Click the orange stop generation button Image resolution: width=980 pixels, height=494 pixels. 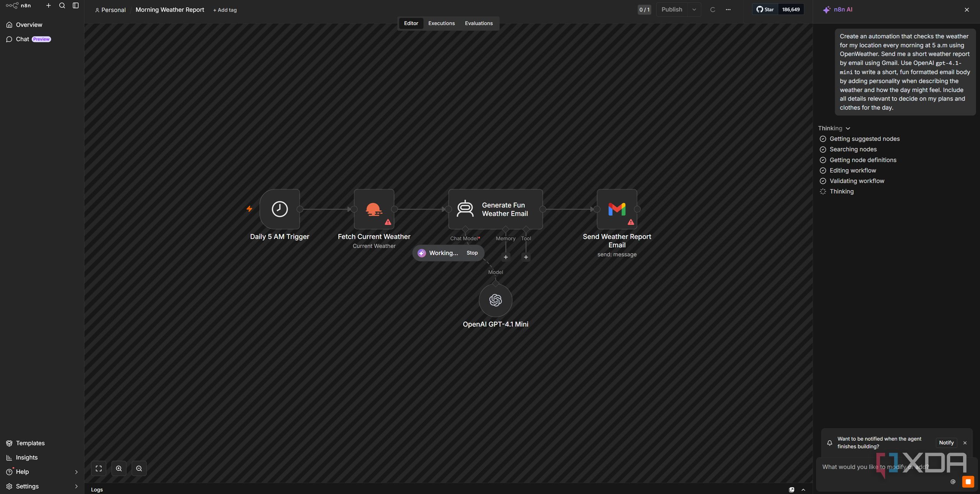[968, 481]
